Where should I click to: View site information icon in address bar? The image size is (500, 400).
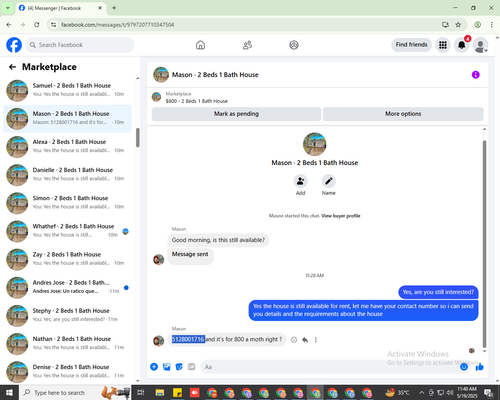coord(53,25)
